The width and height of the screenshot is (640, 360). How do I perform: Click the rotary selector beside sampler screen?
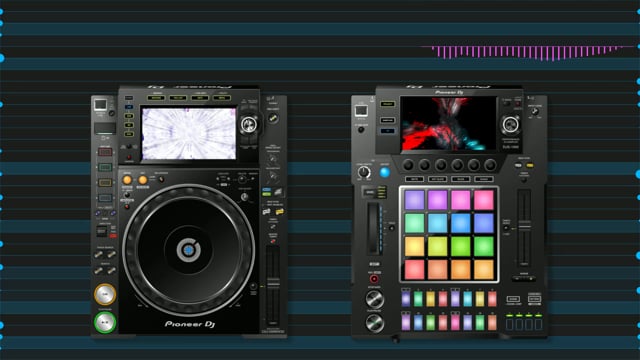point(510,124)
